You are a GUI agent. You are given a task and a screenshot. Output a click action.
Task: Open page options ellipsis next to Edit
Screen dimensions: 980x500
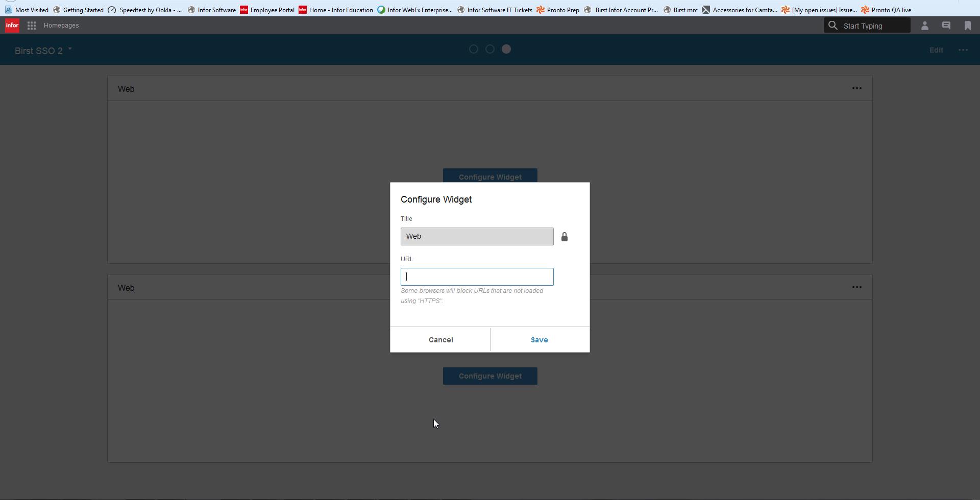963,50
